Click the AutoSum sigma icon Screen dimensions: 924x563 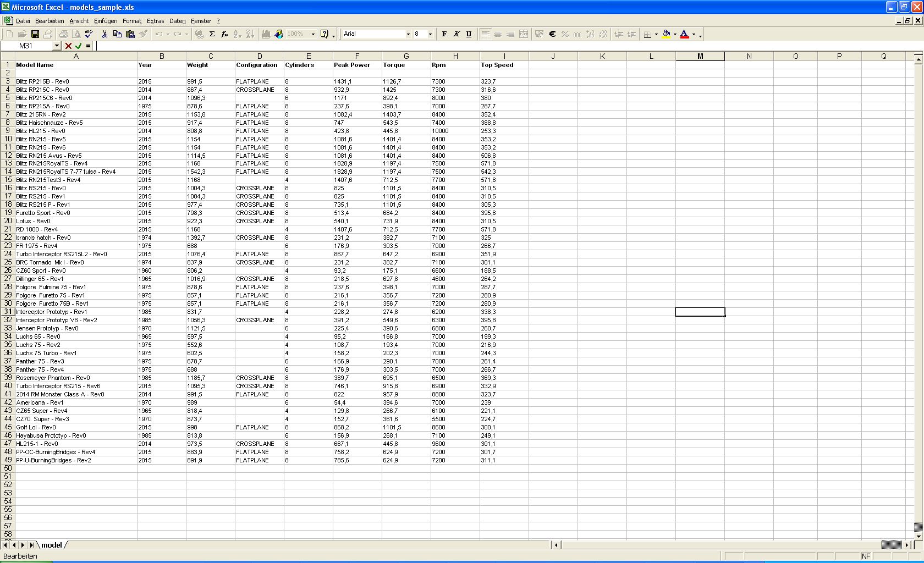[212, 34]
